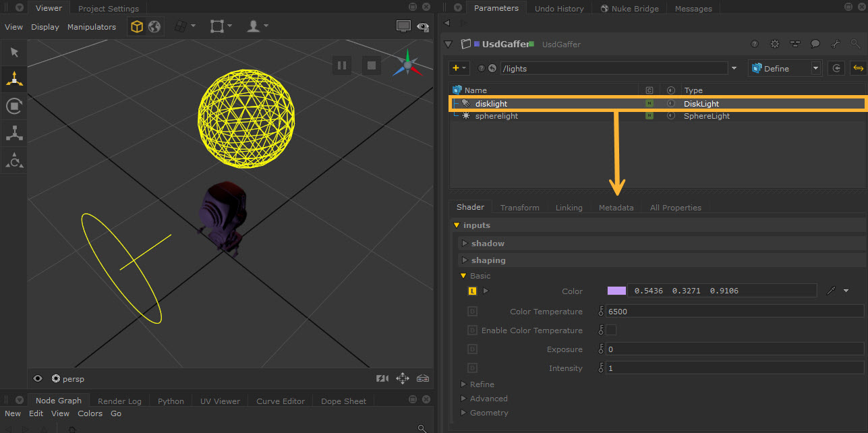
Task: Open the Manipulators menu in viewer
Action: 91,27
